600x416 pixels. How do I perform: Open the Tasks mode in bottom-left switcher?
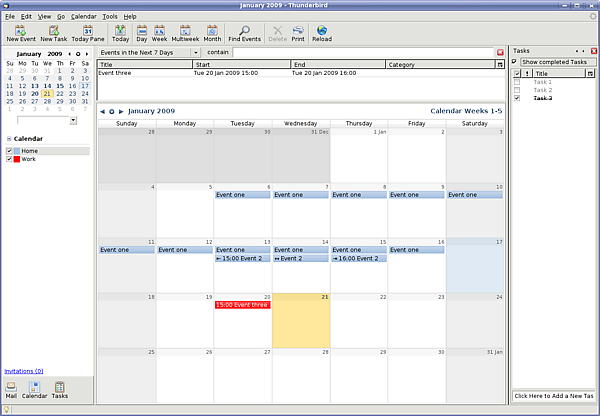(x=60, y=388)
